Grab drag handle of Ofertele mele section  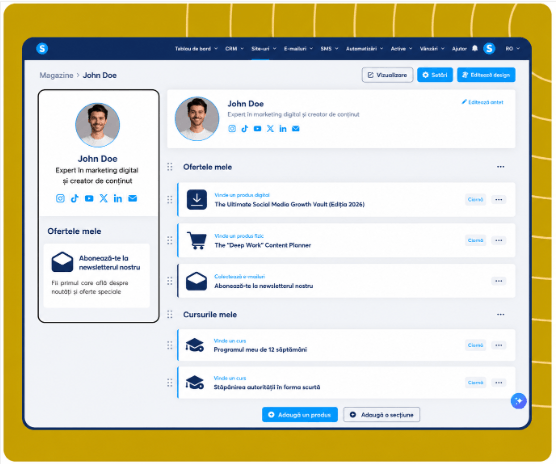point(170,167)
